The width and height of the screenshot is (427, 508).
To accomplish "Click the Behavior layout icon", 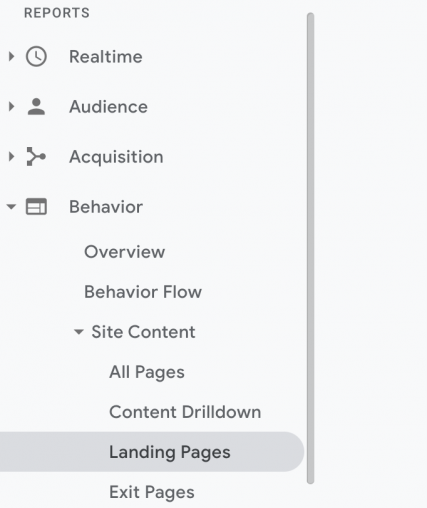I will (x=36, y=207).
